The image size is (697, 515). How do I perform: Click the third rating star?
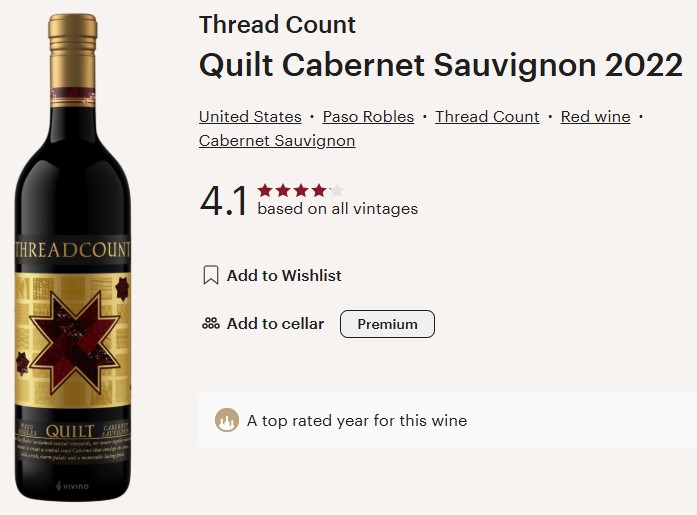click(x=301, y=190)
